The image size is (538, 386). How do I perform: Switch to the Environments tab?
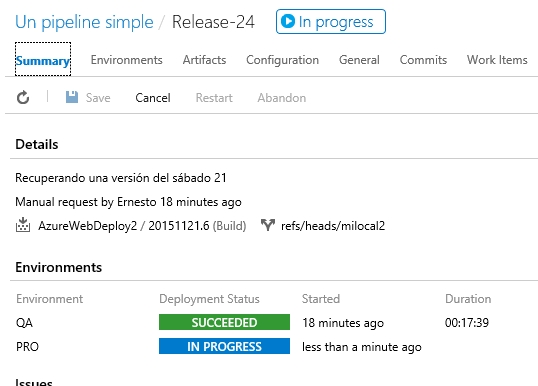point(126,60)
